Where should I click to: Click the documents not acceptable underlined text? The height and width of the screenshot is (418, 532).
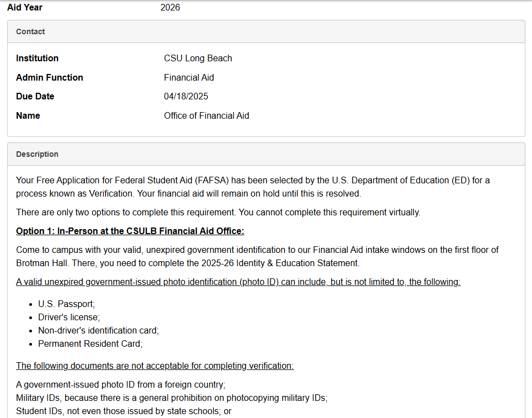[155, 366]
